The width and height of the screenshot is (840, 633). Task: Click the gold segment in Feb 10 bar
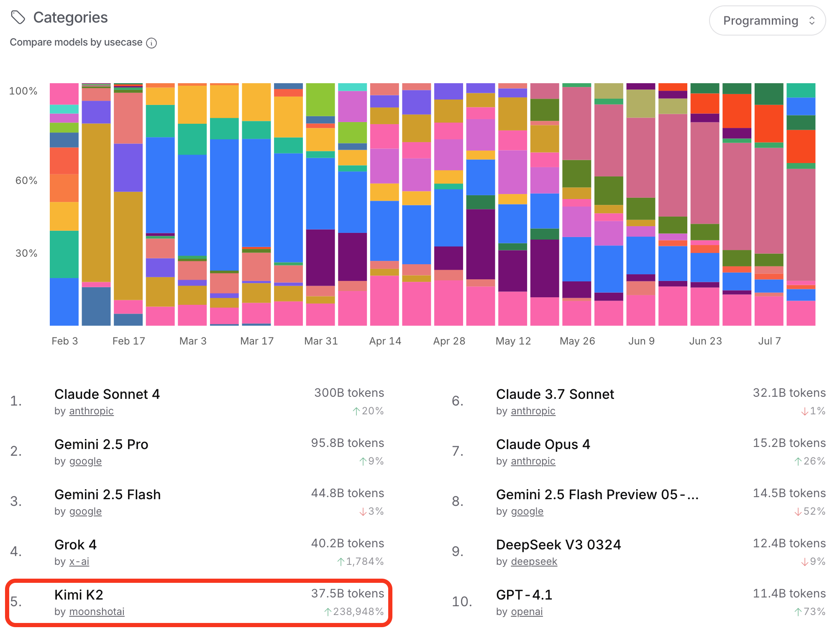click(x=96, y=202)
